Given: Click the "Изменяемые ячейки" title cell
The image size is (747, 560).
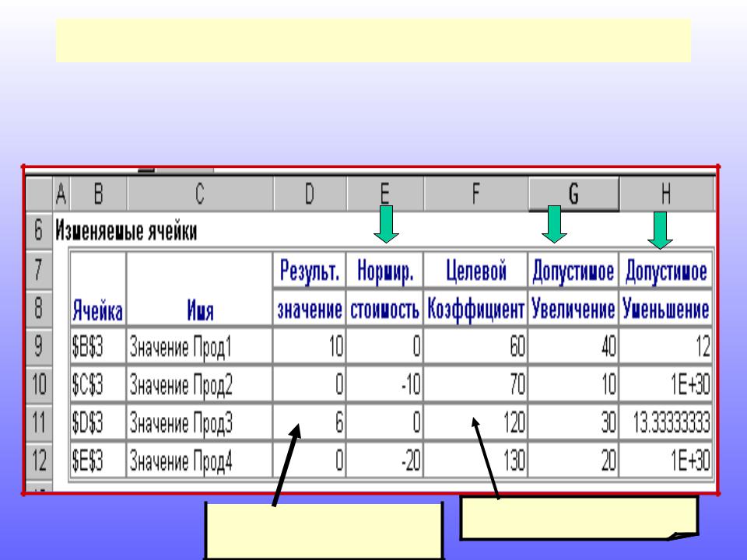Looking at the screenshot, I should coord(126,232).
